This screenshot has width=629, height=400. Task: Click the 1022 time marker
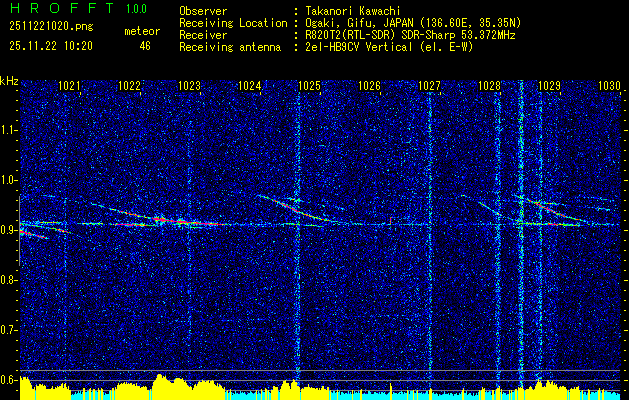(x=129, y=85)
